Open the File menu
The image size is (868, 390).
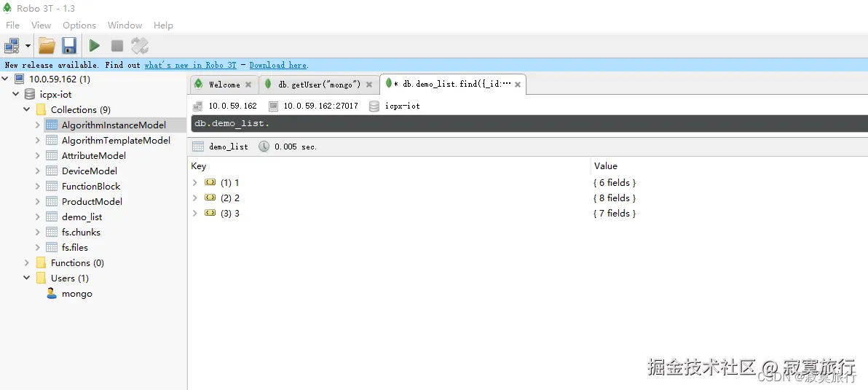tap(12, 26)
